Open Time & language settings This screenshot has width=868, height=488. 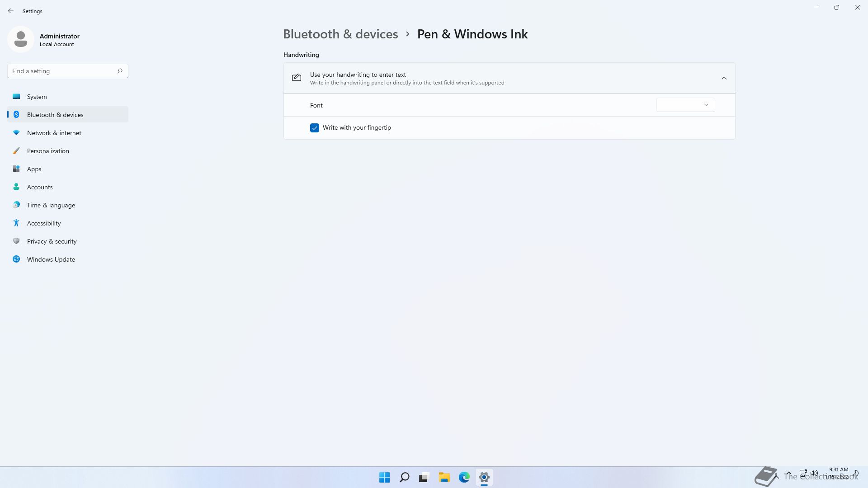click(x=68, y=205)
